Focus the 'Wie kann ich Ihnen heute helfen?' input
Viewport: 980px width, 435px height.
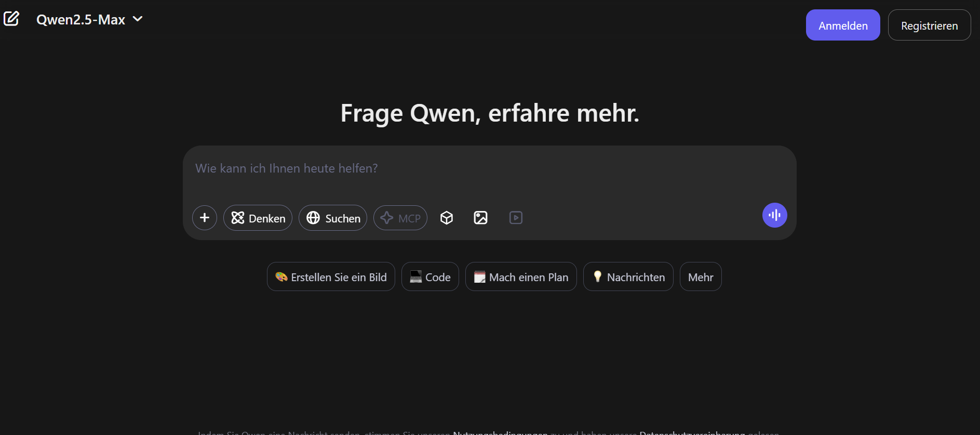(x=489, y=169)
